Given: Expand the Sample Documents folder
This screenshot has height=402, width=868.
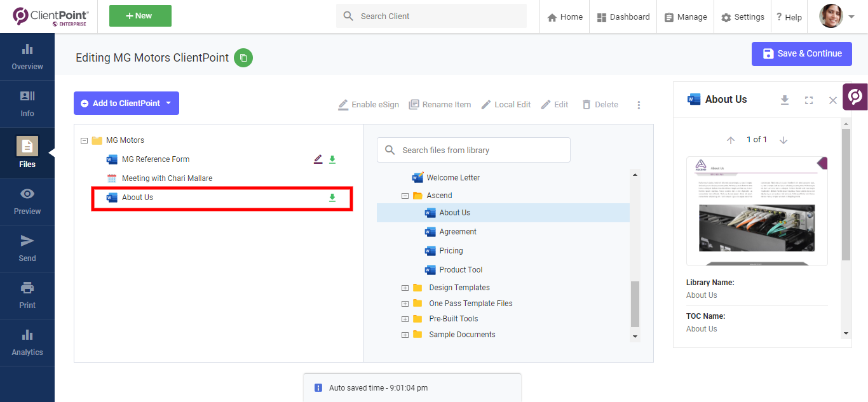Looking at the screenshot, I should coord(405,335).
